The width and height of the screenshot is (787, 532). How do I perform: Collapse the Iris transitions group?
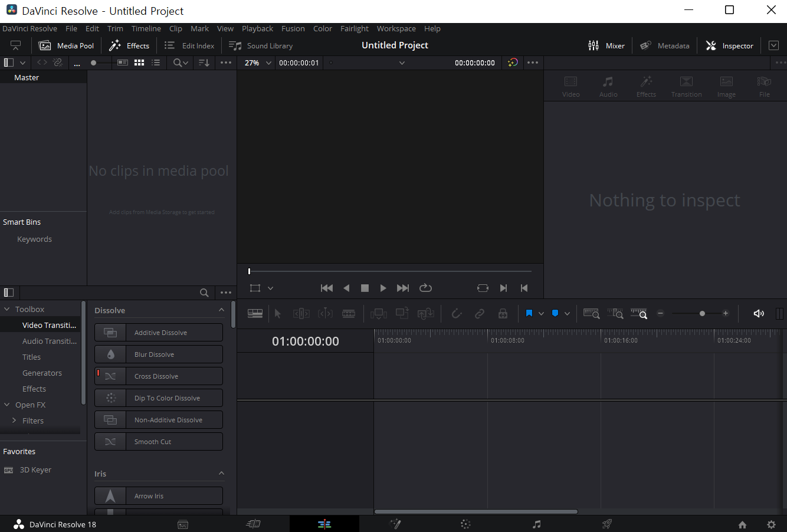click(221, 474)
